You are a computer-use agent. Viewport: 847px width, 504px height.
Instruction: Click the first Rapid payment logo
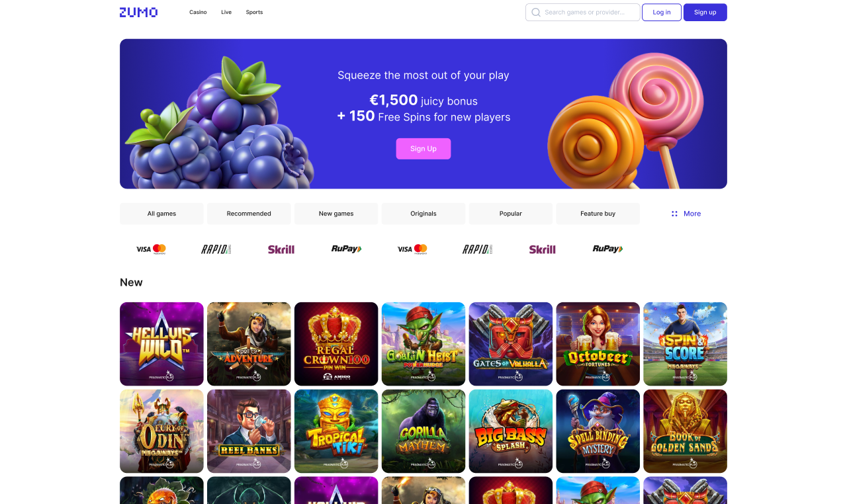tap(216, 249)
